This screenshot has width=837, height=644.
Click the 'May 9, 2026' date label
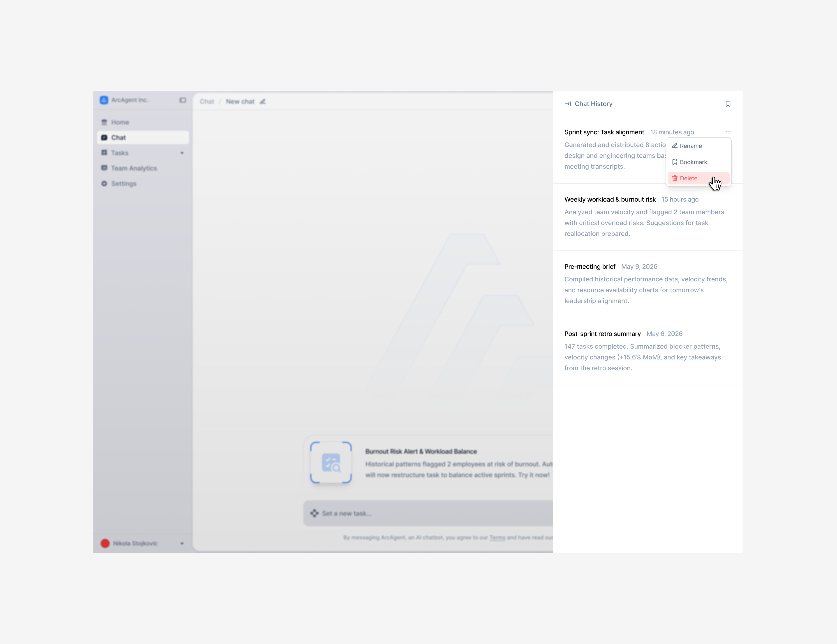point(639,267)
